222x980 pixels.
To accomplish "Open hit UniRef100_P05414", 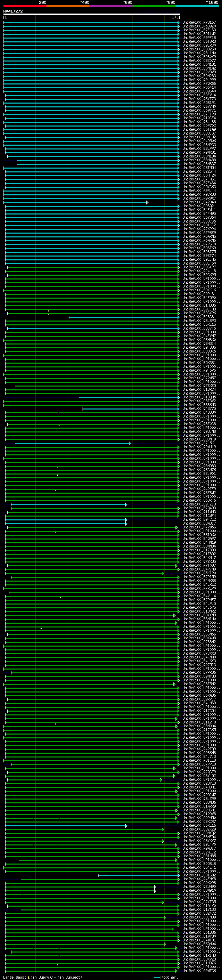I will pos(199,88).
